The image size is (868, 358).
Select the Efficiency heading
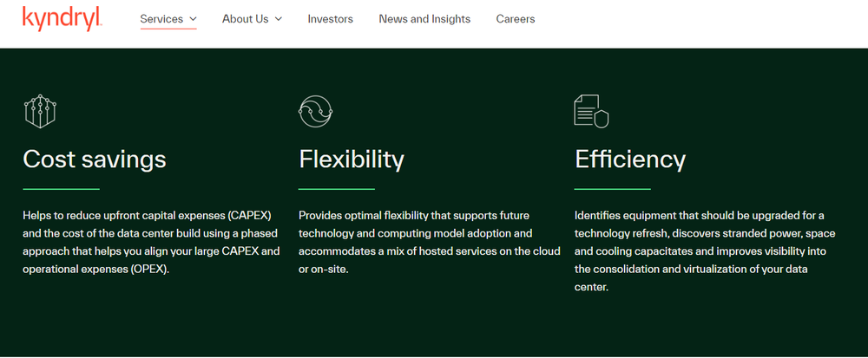coord(630,159)
